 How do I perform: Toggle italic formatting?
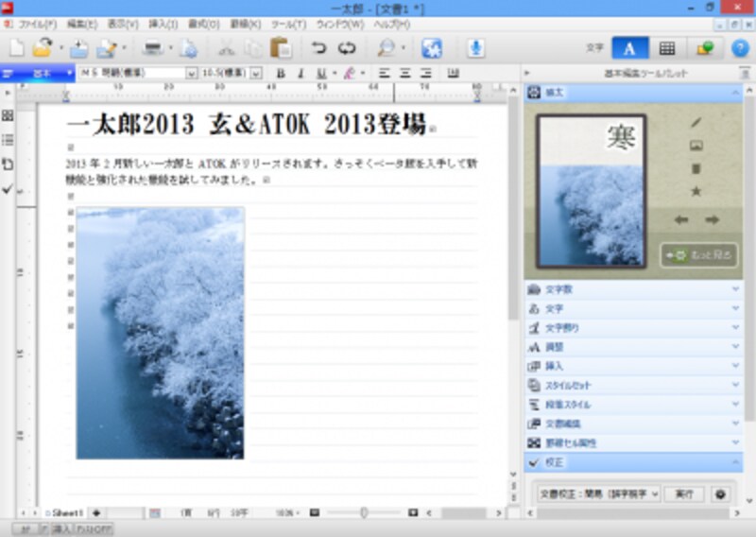point(301,74)
